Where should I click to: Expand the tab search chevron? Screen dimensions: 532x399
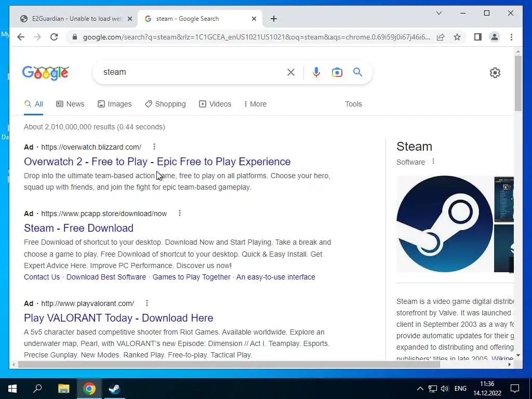click(438, 13)
